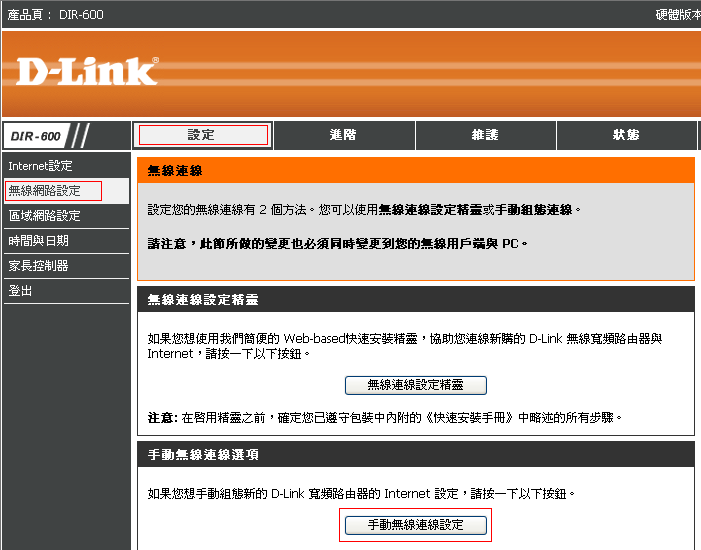
Task: Click the 設定您的無線連線有 2 個方法 text
Action: [x=364, y=210]
